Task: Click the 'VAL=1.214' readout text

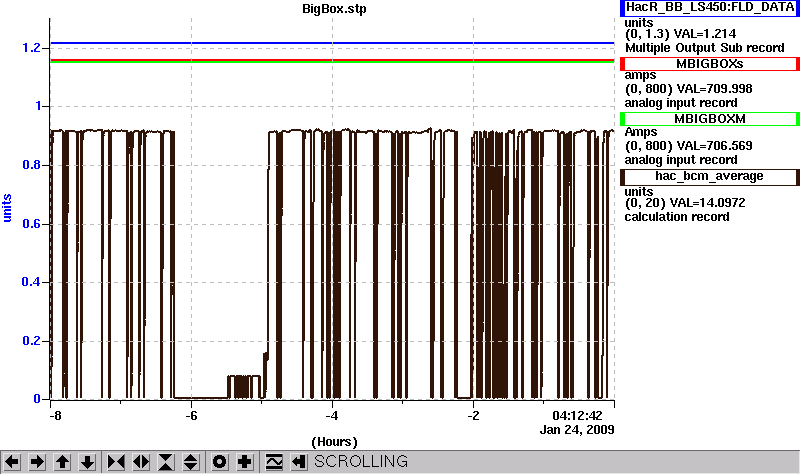Action: pyautogui.click(x=705, y=34)
